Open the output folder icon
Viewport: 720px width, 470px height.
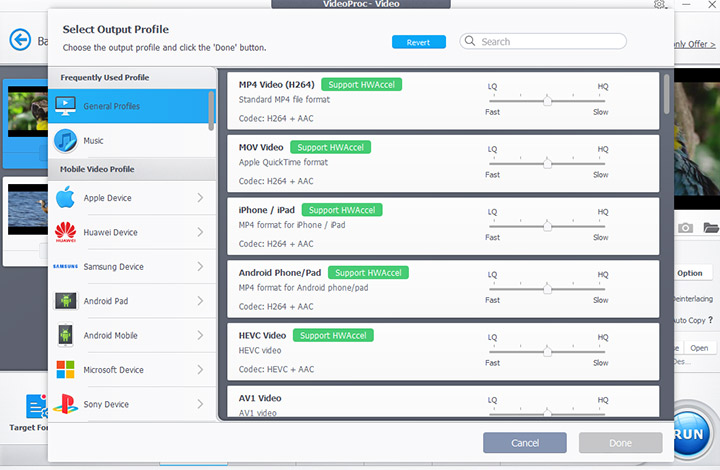pyautogui.click(x=711, y=228)
